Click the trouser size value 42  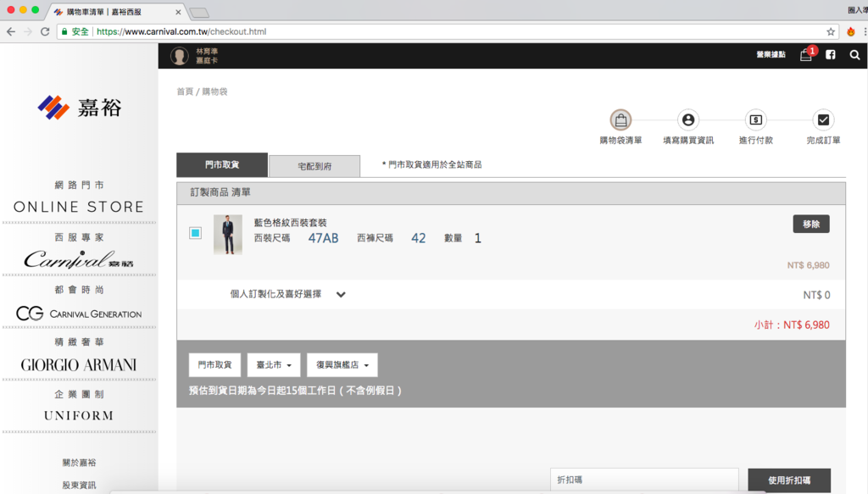(419, 238)
